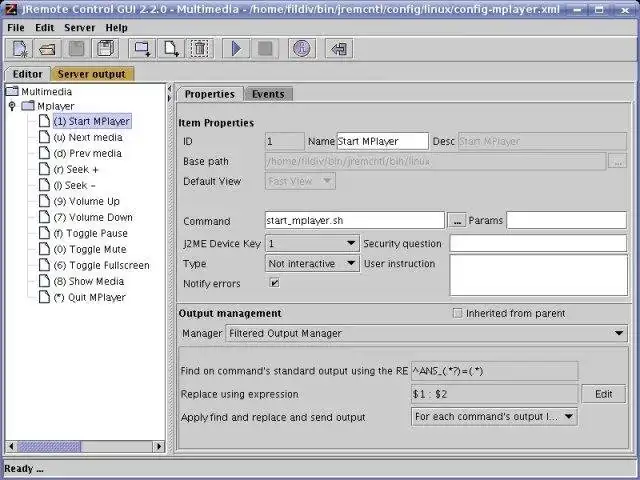Image resolution: width=640 pixels, height=480 pixels.
Task: Click the document icon beside Seek +
Action: pyautogui.click(x=44, y=169)
